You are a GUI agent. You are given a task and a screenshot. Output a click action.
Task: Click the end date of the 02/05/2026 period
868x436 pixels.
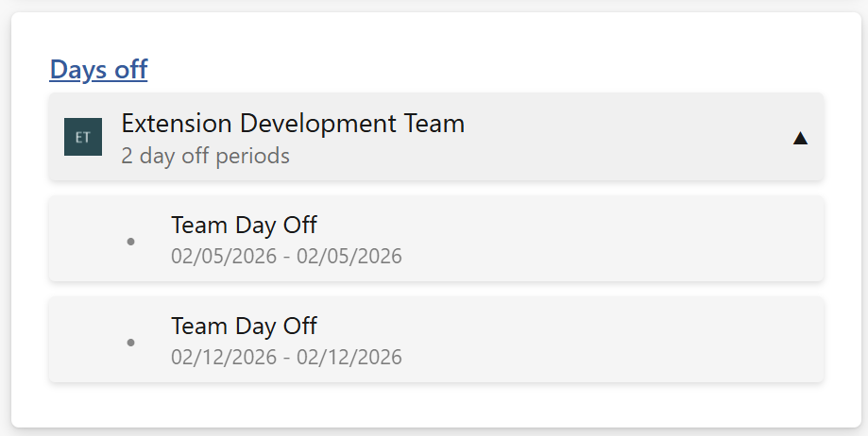[349, 256]
